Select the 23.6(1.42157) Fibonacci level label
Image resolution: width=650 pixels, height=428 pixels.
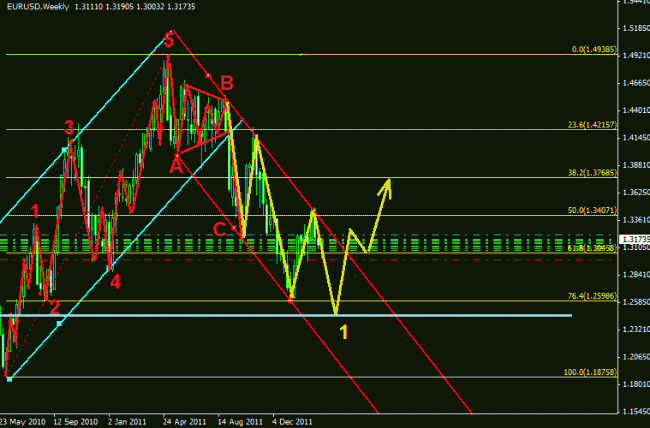(592, 124)
